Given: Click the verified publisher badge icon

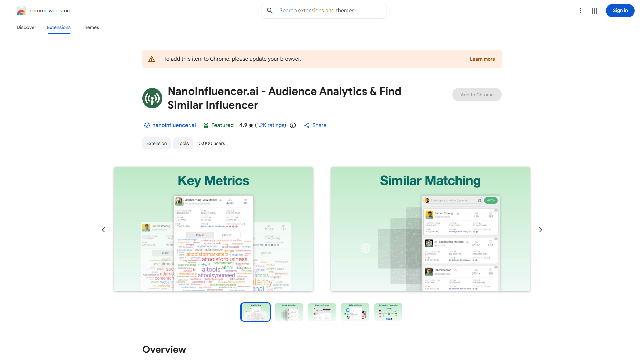Looking at the screenshot, I should 147,125.
